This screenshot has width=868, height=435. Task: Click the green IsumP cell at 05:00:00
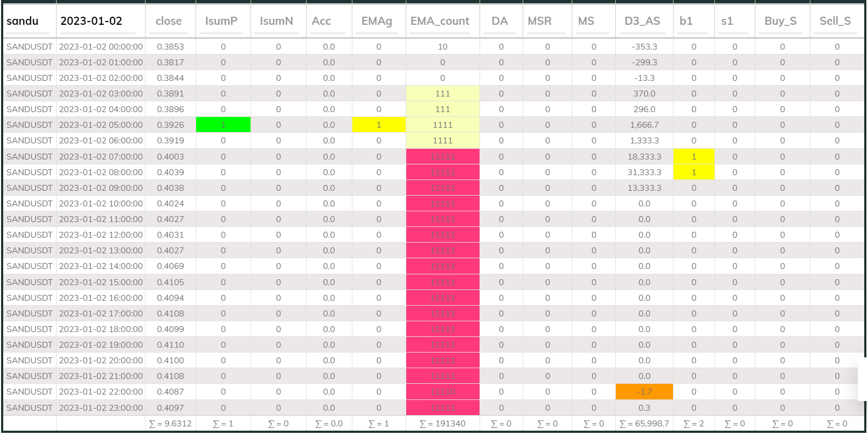(223, 125)
